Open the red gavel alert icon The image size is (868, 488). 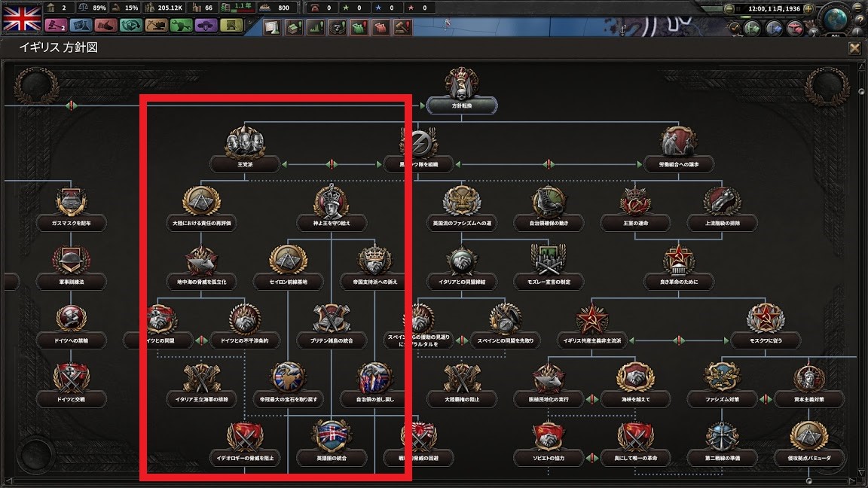pyautogui.click(x=402, y=27)
